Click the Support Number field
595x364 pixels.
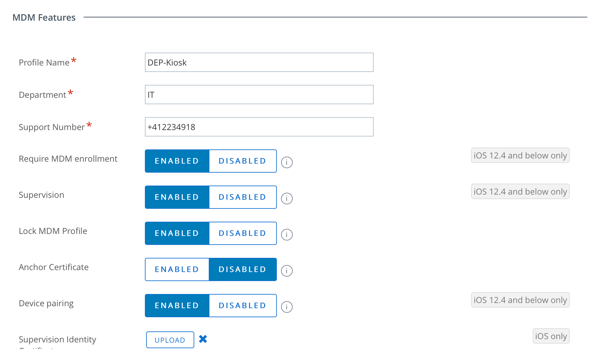[x=259, y=127]
